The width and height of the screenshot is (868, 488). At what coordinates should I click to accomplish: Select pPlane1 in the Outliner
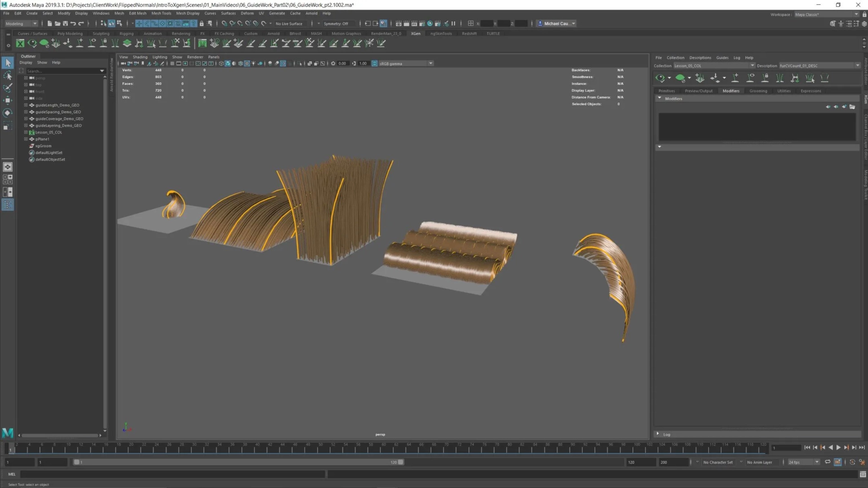[x=42, y=139]
